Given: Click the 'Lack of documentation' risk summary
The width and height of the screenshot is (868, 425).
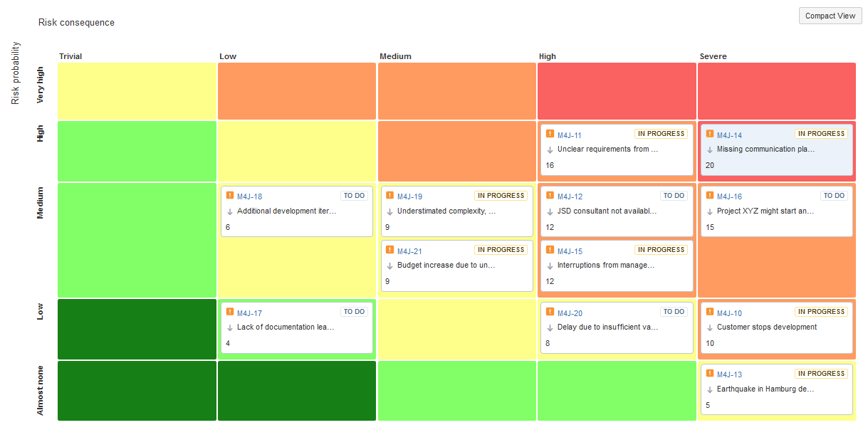Looking at the screenshot, I should click(x=286, y=327).
